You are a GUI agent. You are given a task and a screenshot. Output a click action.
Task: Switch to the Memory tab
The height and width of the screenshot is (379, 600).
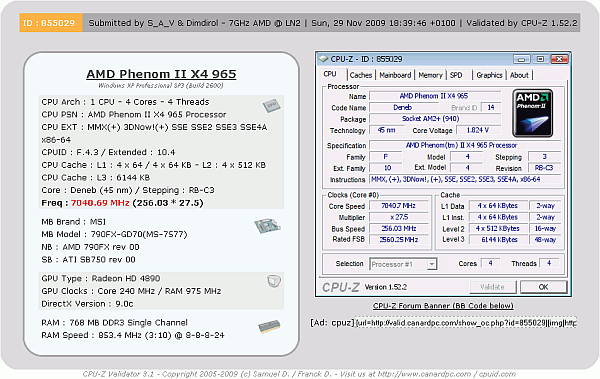pyautogui.click(x=430, y=75)
